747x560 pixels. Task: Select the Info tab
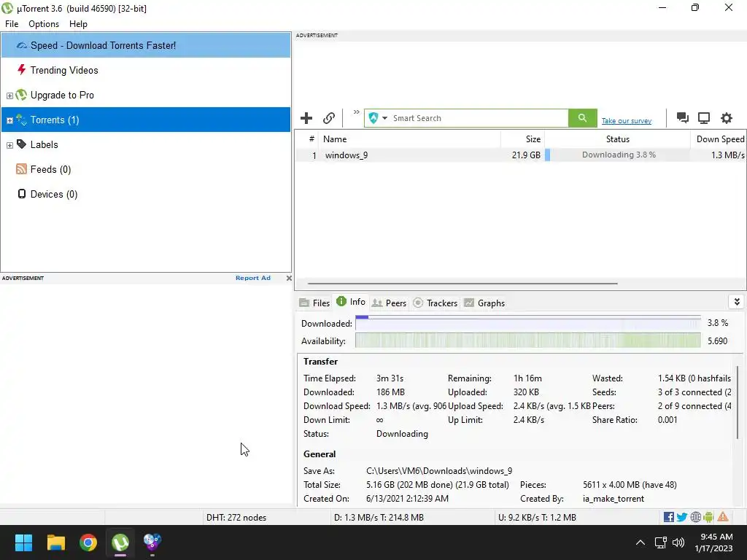point(351,302)
